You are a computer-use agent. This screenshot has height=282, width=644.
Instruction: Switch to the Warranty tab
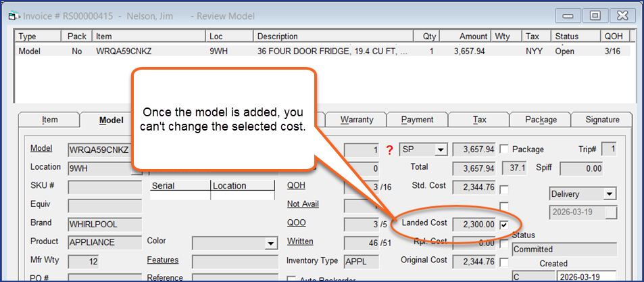click(356, 120)
